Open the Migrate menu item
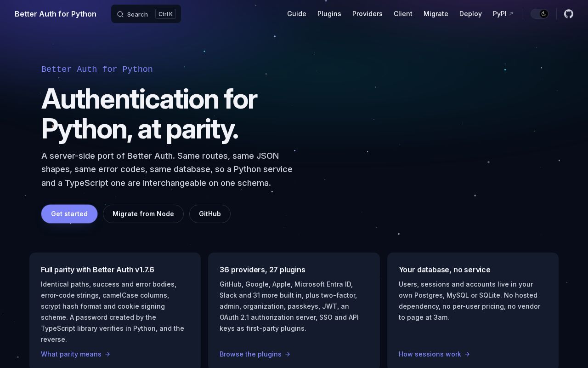588x368 pixels. pos(436,14)
